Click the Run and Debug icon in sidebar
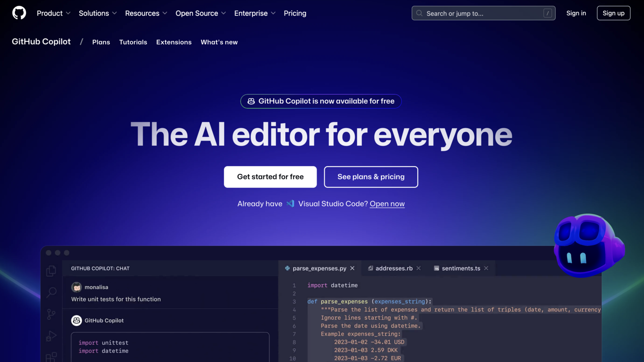Image resolution: width=644 pixels, height=362 pixels. pyautogui.click(x=51, y=336)
